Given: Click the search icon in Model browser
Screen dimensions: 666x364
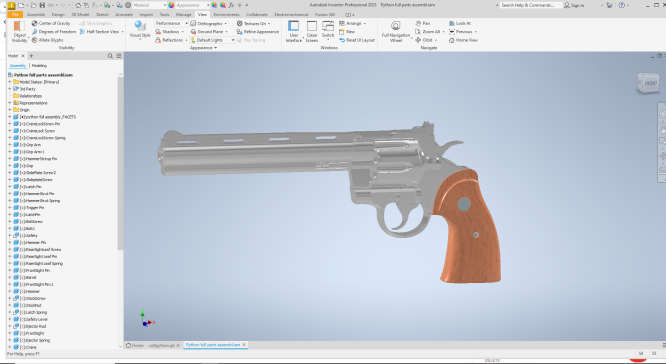Looking at the screenshot, I should pos(110,56).
